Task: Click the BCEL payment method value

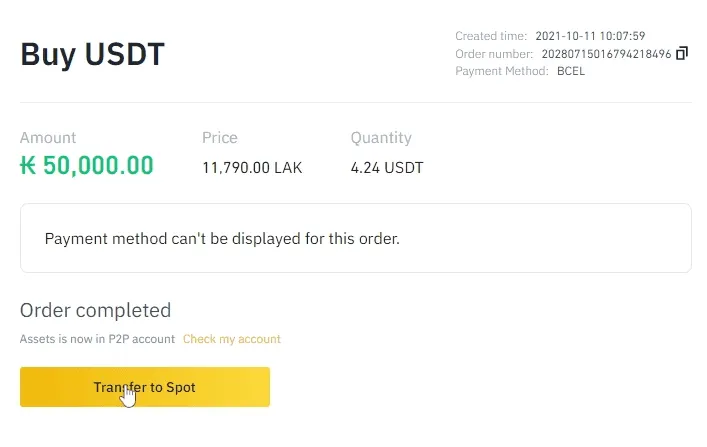Action: point(571,71)
